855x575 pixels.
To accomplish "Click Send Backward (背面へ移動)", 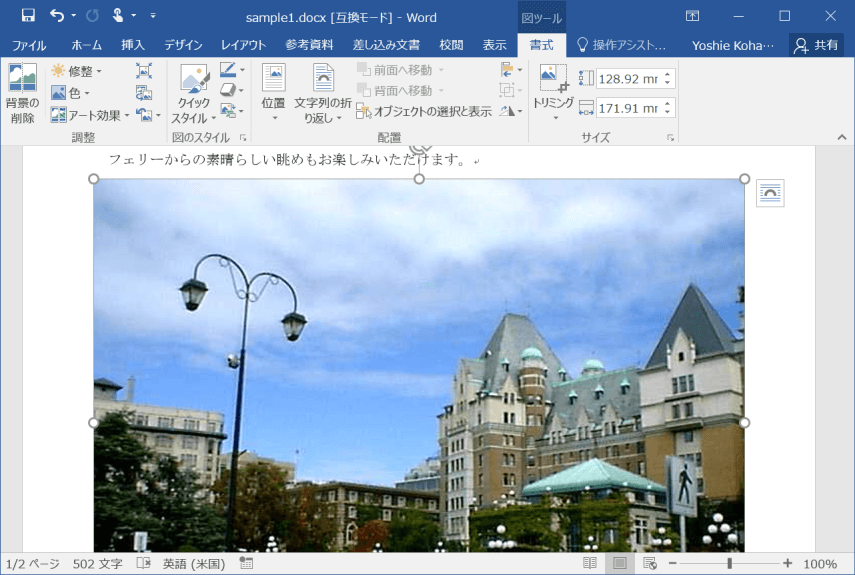I will [x=401, y=90].
